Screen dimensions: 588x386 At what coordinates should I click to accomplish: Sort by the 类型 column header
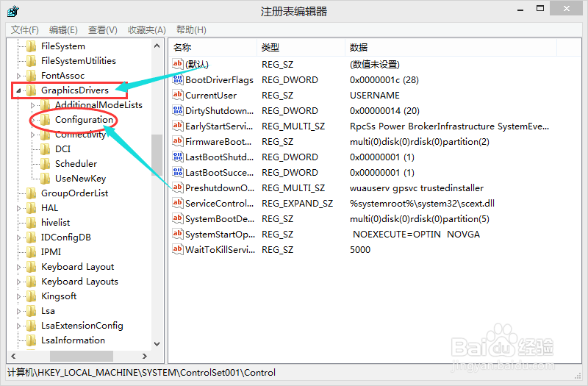click(x=301, y=47)
